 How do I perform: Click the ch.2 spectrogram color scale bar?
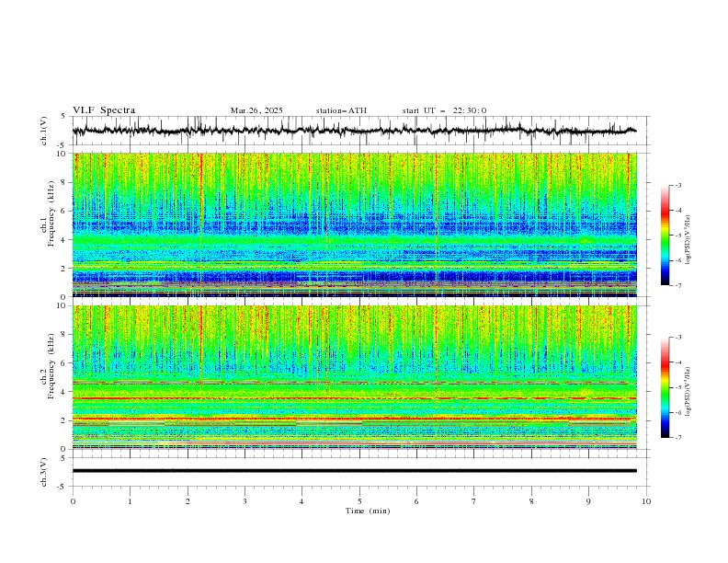665,387
